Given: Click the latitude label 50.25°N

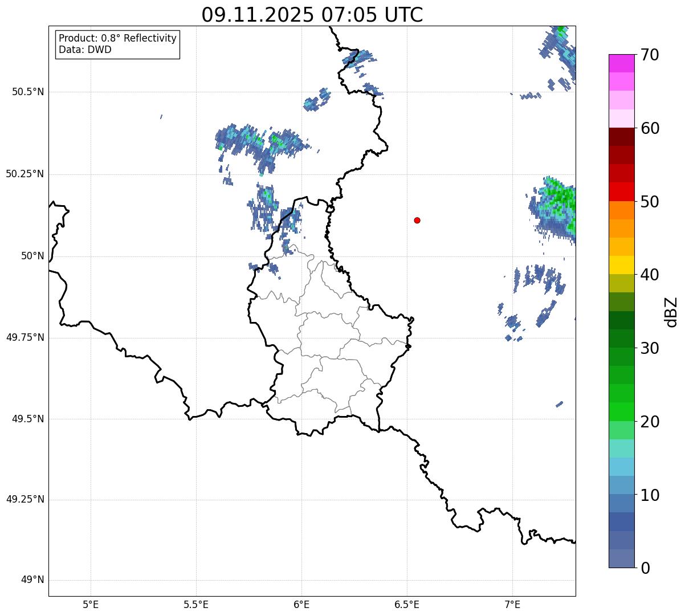Looking at the screenshot, I should point(25,174).
